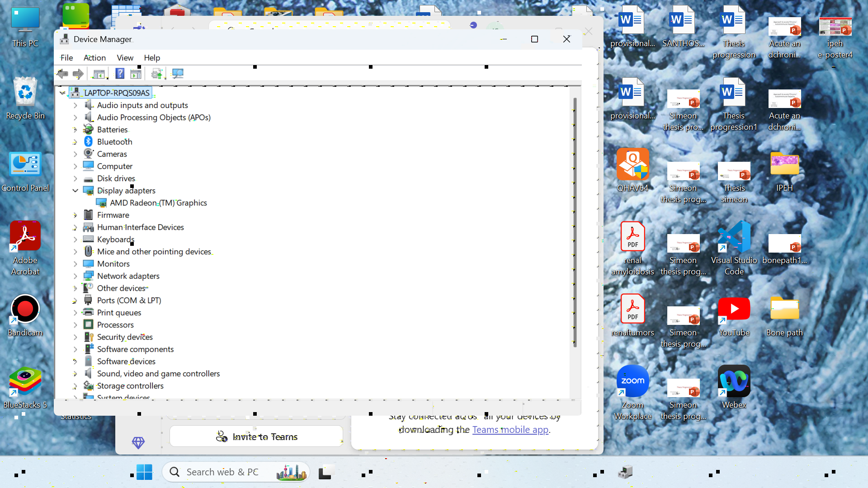Select AMD Radeon(TM) Graphics device
Screen dimensions: 868x488
click(x=158, y=203)
